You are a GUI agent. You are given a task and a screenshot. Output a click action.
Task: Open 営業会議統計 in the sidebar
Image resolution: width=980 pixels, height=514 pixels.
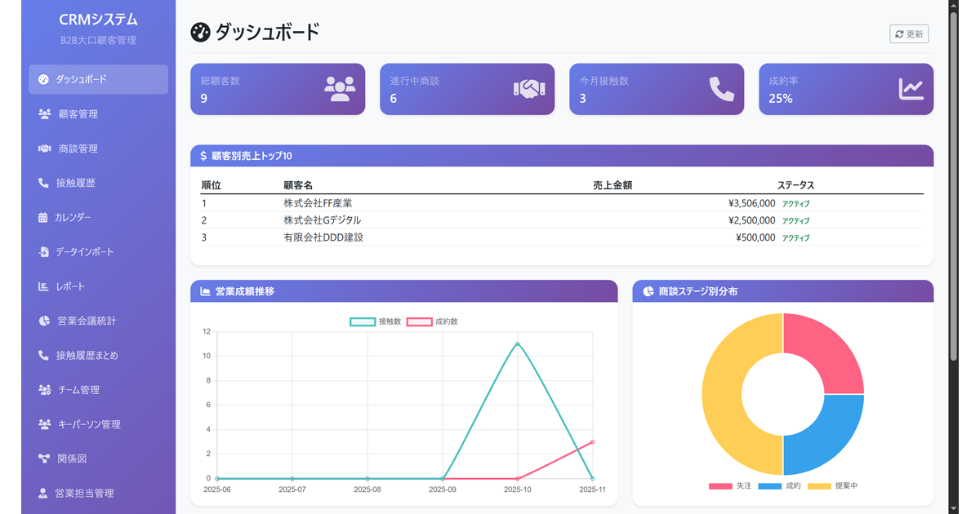[86, 321]
